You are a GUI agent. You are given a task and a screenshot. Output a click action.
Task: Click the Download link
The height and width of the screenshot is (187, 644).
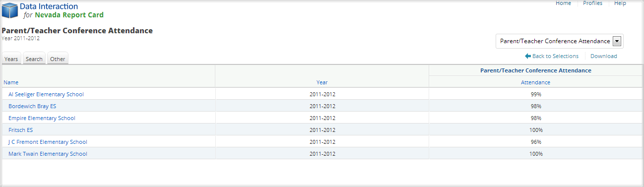pyautogui.click(x=604, y=56)
